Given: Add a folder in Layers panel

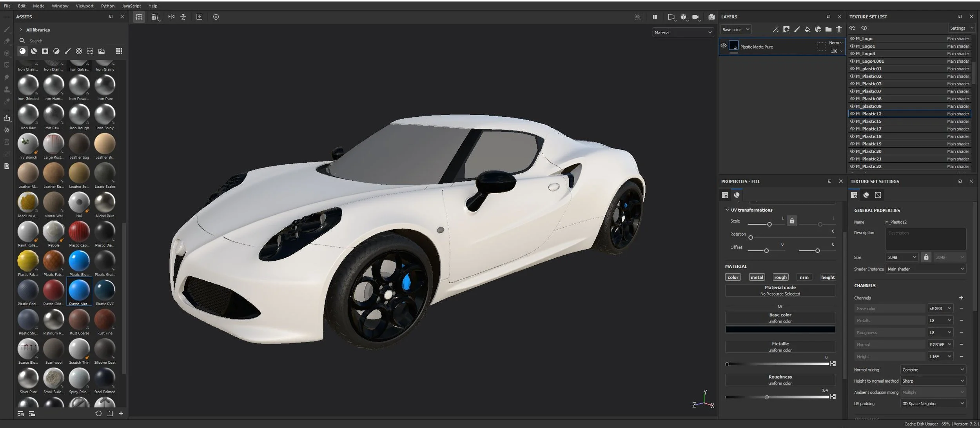Looking at the screenshot, I should coord(828,29).
